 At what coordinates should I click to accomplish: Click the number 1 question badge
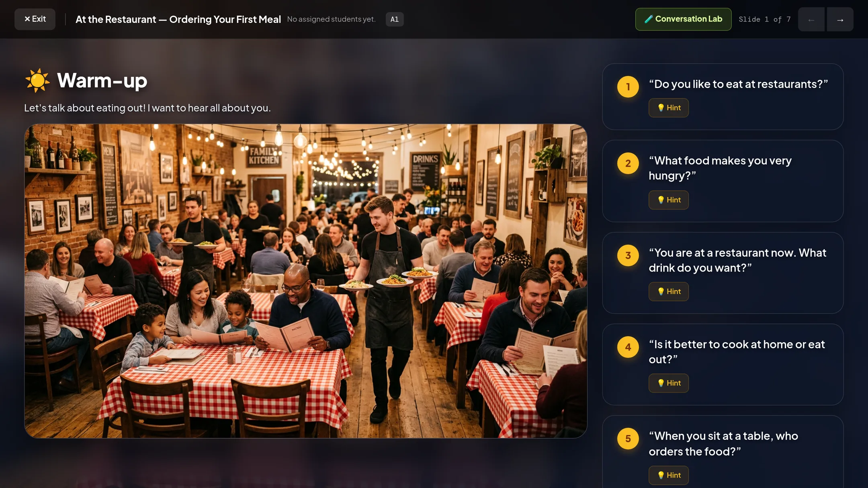[628, 87]
